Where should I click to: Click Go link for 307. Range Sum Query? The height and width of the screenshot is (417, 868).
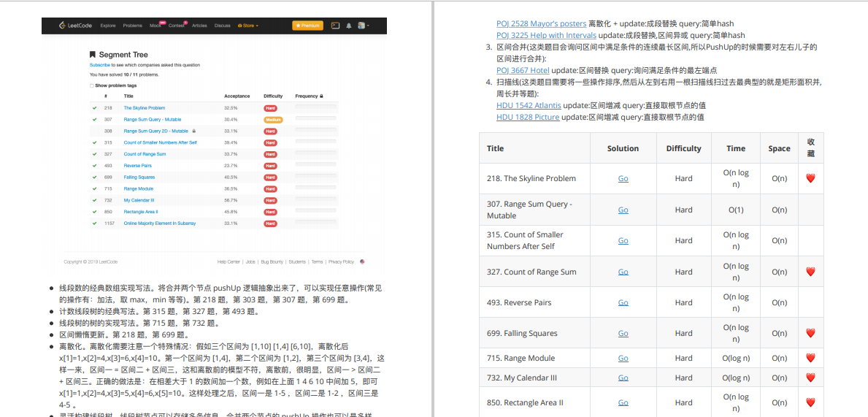click(623, 210)
